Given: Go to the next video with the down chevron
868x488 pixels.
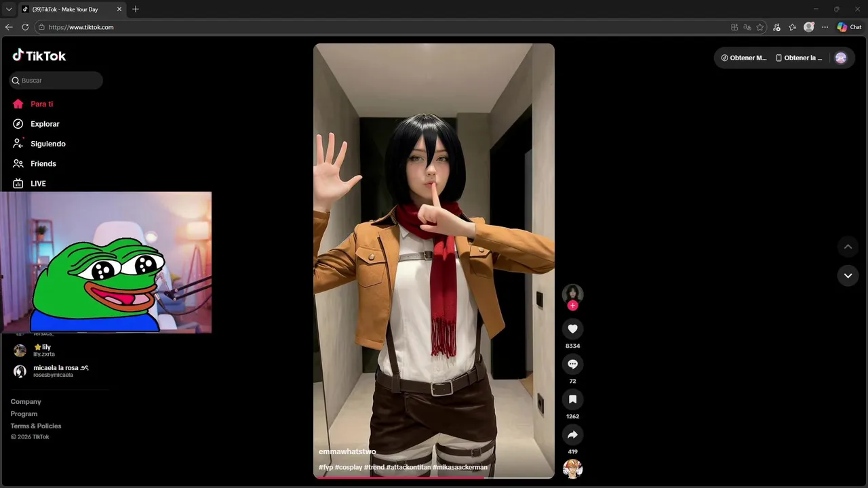Looking at the screenshot, I should pyautogui.click(x=848, y=275).
